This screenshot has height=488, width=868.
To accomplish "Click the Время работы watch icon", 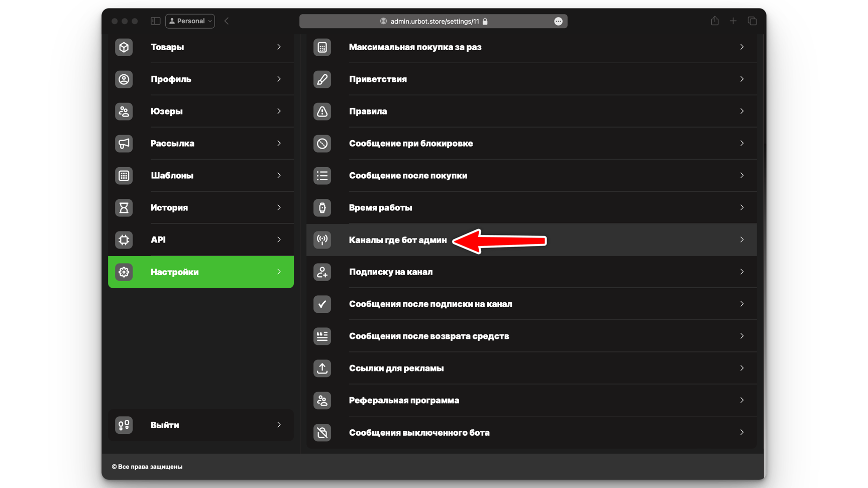I will pos(322,208).
